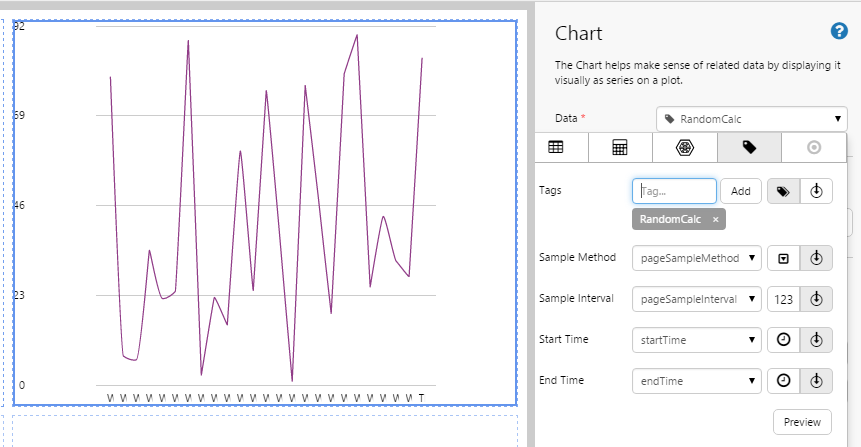Select the hexagon model data source tab
Viewport: 861px width, 447px height.
click(x=684, y=147)
